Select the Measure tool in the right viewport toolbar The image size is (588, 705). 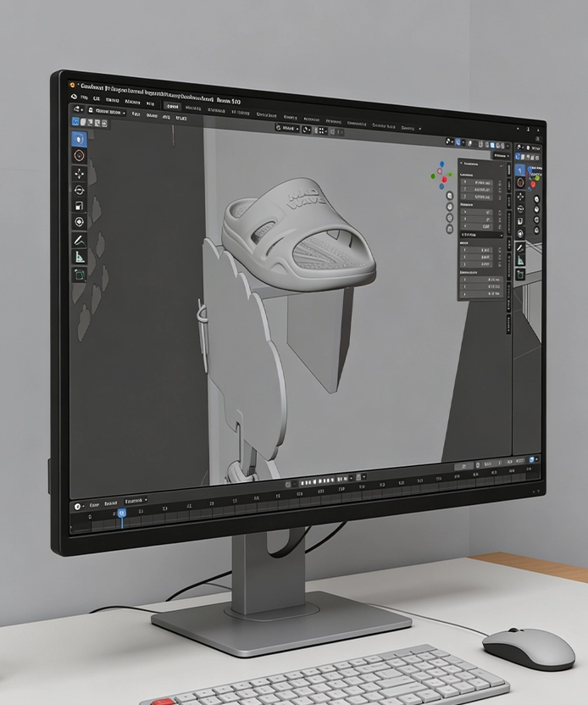pyautogui.click(x=520, y=260)
